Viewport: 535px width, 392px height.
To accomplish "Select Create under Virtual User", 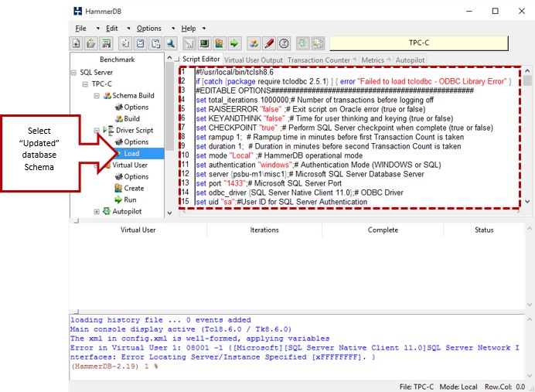I will click(134, 189).
